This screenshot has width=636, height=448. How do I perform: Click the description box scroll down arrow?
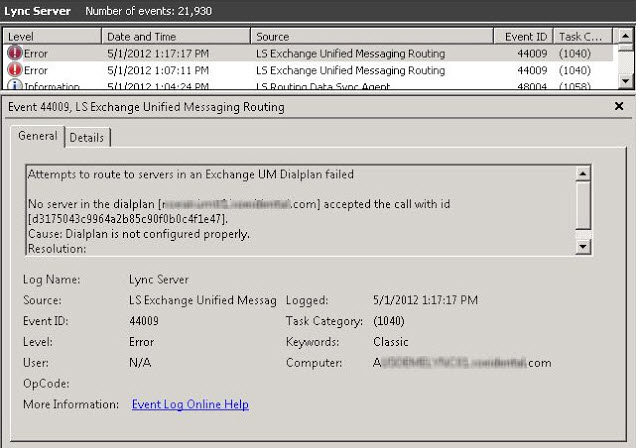(x=583, y=246)
